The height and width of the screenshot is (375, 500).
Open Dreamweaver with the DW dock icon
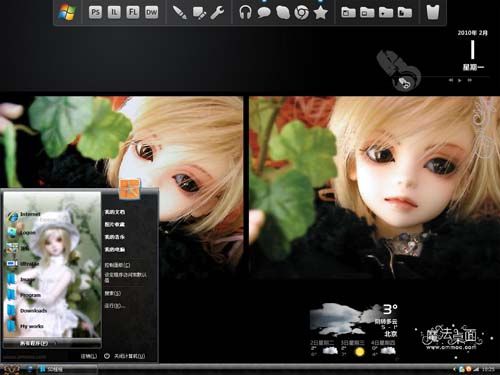(151, 13)
